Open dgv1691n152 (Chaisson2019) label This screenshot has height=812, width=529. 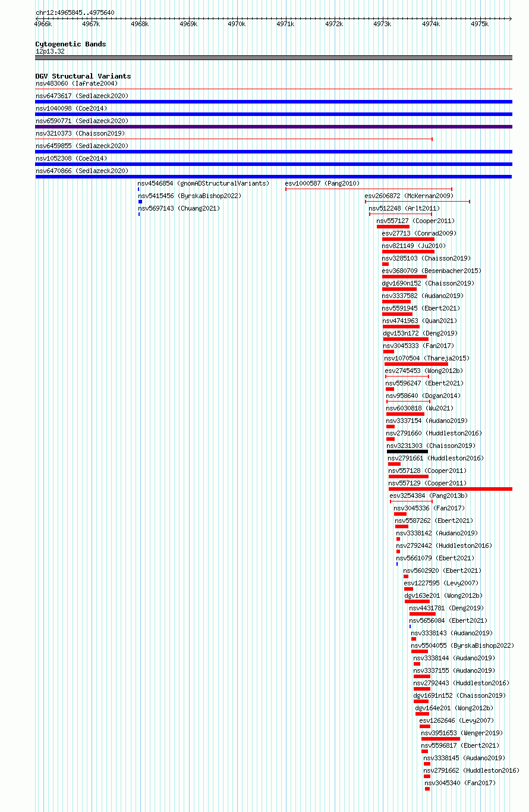[x=459, y=695]
